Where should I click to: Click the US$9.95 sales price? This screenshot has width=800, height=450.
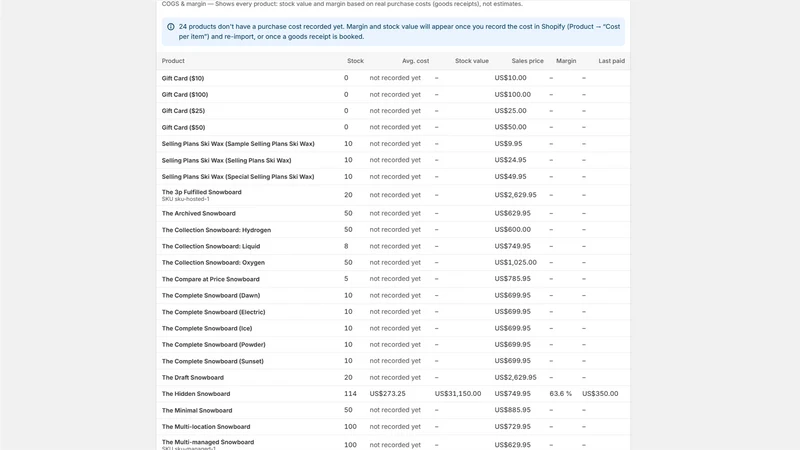pyautogui.click(x=508, y=144)
